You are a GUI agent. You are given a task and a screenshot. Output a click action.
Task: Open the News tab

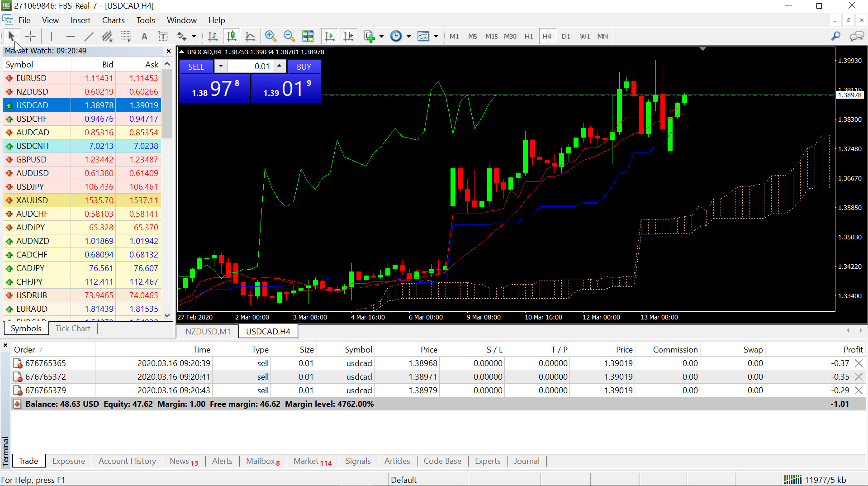[184, 461]
